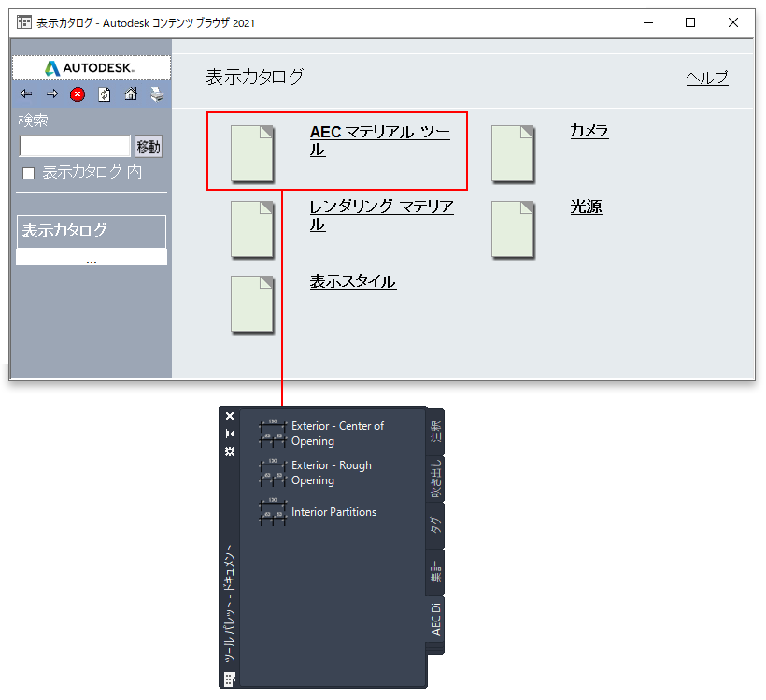Click Exterior - Rough Opening label
This screenshot has height=700, width=766.
332,473
